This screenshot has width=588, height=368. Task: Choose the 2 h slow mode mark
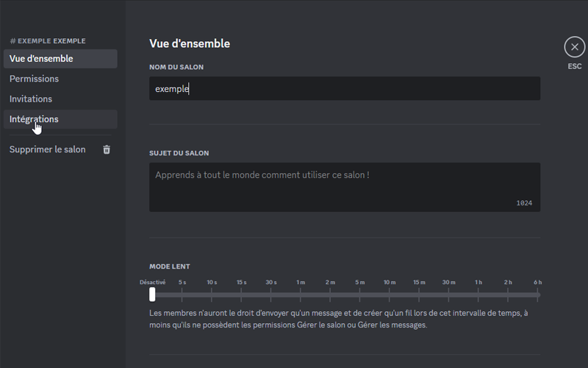coord(508,294)
